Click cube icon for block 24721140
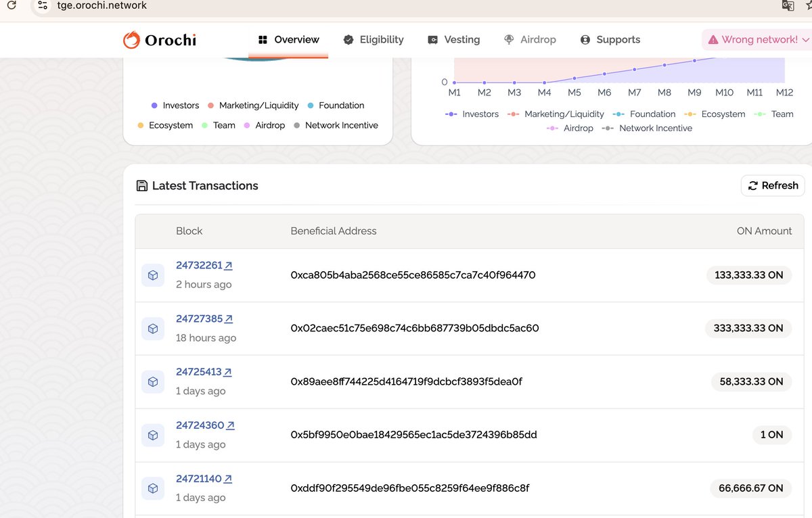 pos(153,488)
